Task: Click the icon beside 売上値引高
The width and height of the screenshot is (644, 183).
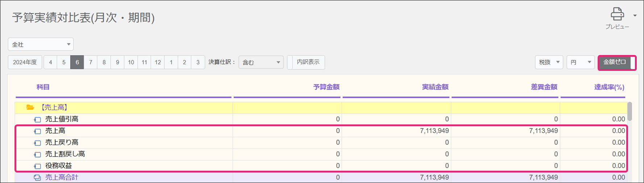Action: (37, 119)
